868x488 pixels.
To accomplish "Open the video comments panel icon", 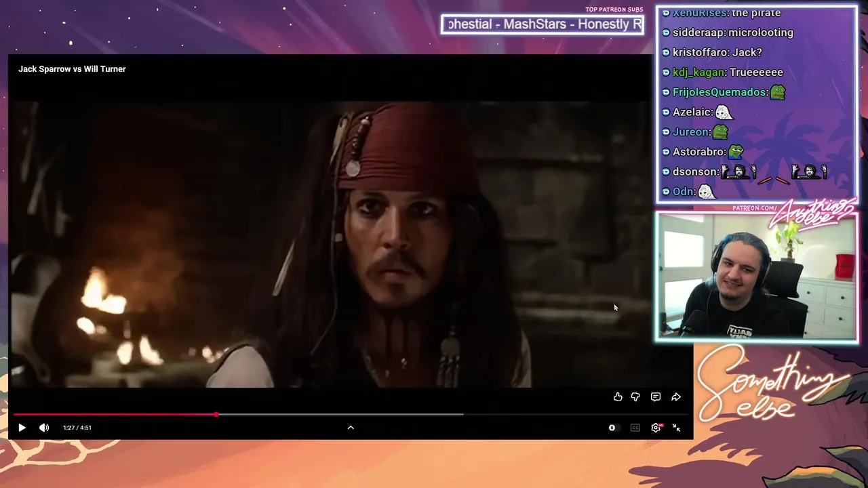I will coord(656,397).
